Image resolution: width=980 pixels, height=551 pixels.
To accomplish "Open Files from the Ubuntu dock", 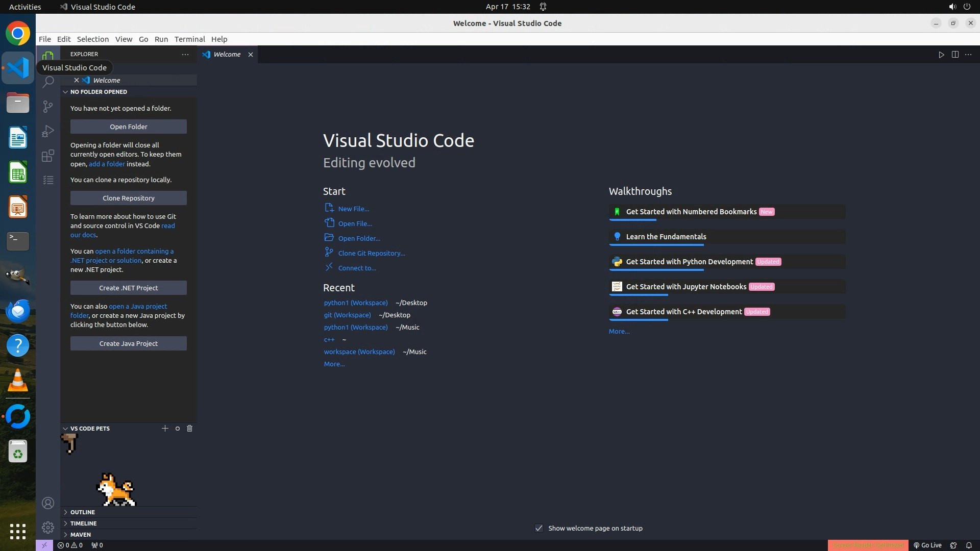I will [18, 103].
